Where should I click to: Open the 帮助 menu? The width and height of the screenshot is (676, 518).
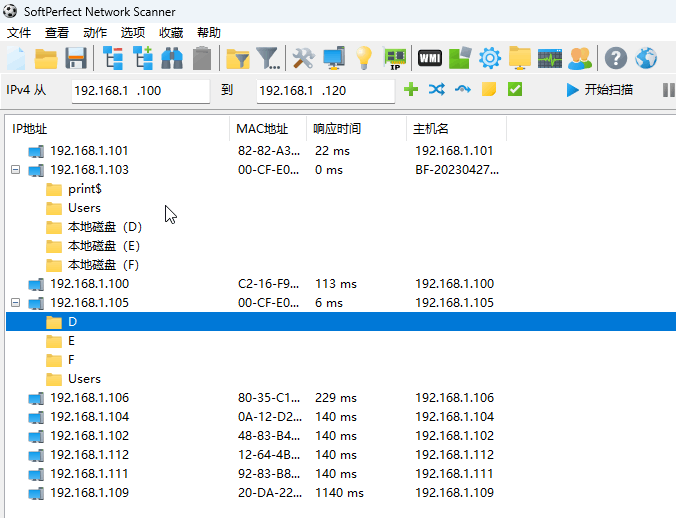(209, 33)
